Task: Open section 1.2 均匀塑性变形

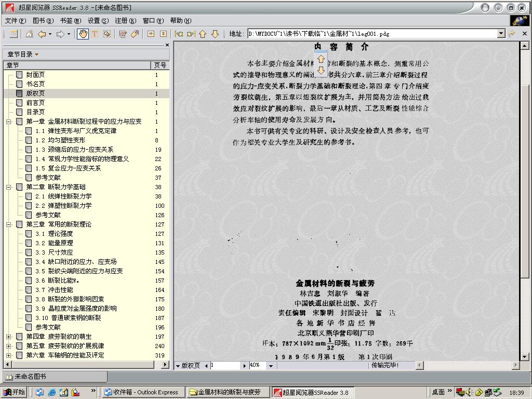Action: (60, 140)
